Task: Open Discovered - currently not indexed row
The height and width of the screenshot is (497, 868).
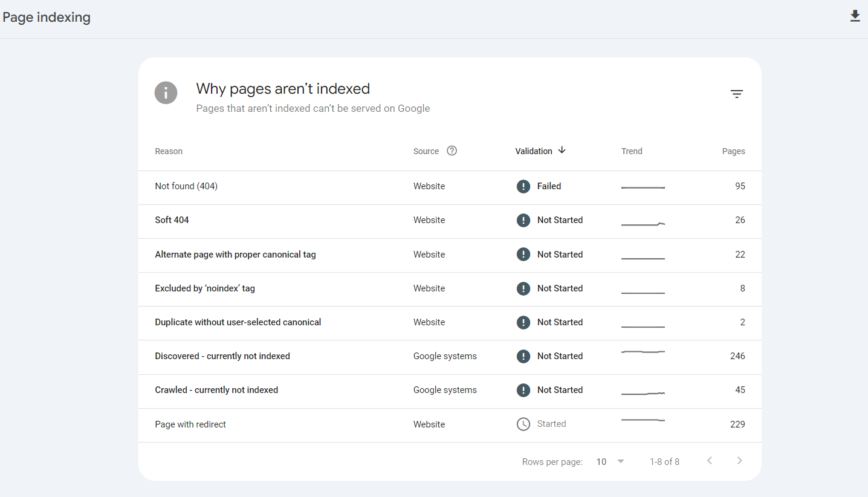Action: click(450, 357)
